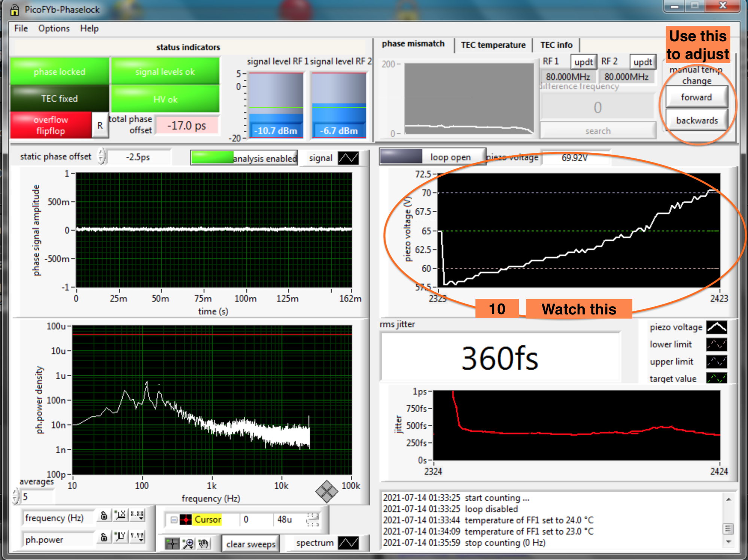Toggle the ph.power axis autoscale lock

pyautogui.click(x=104, y=537)
